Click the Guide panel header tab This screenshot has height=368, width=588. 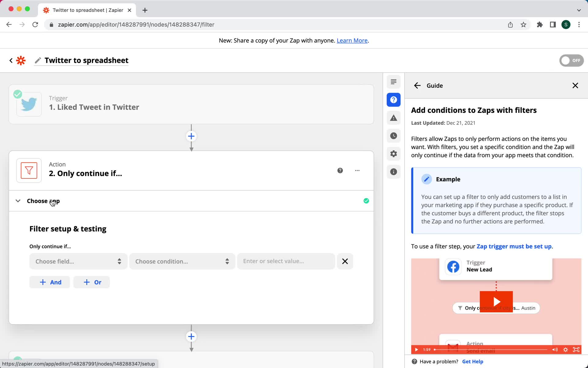tap(434, 85)
